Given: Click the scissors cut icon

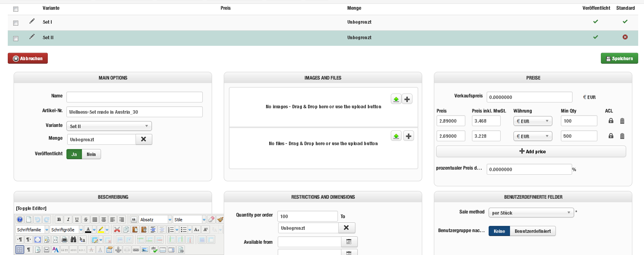Looking at the screenshot, I should (117, 229).
